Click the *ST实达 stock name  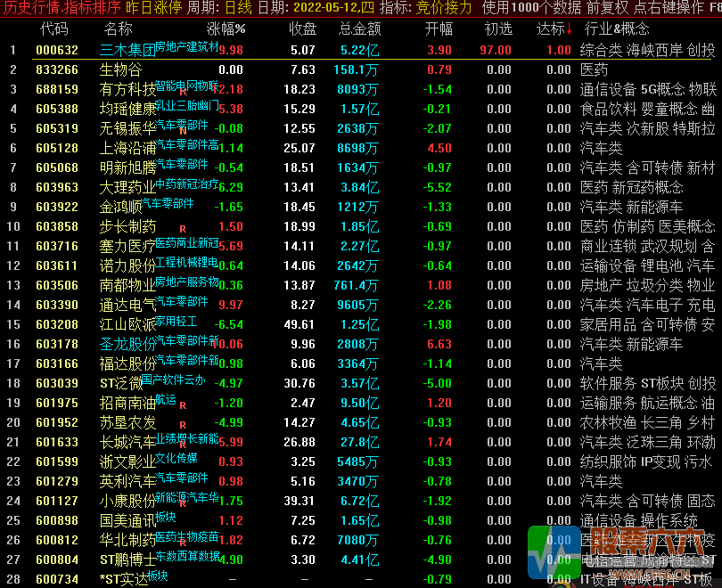(x=123, y=579)
